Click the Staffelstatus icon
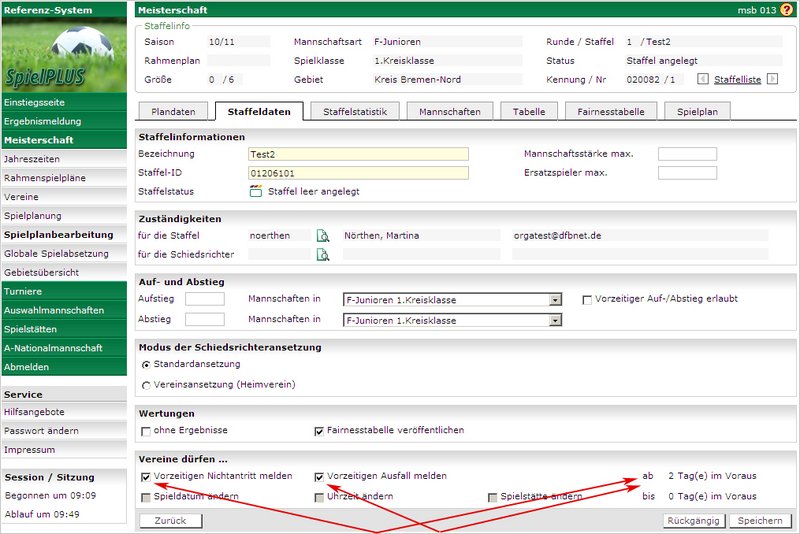800x534 pixels. (x=255, y=191)
